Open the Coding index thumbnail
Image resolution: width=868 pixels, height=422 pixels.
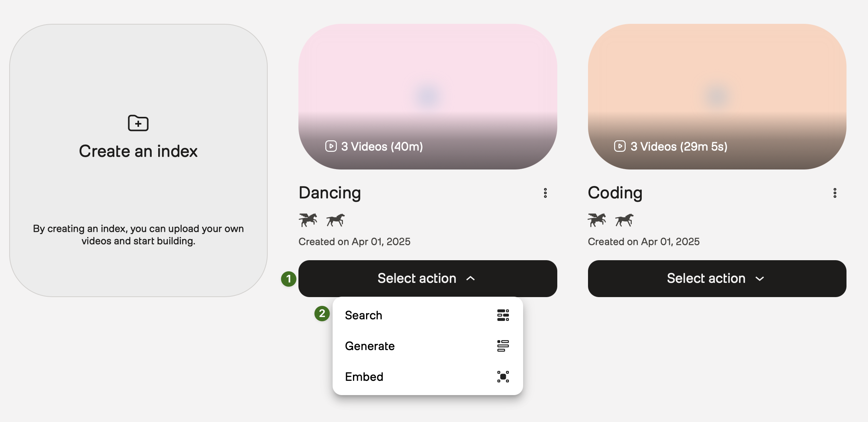(717, 96)
